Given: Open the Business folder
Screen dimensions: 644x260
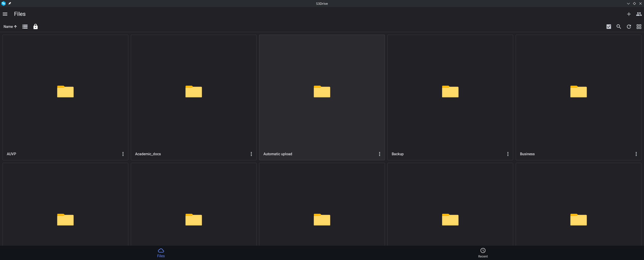Looking at the screenshot, I should pyautogui.click(x=578, y=92).
